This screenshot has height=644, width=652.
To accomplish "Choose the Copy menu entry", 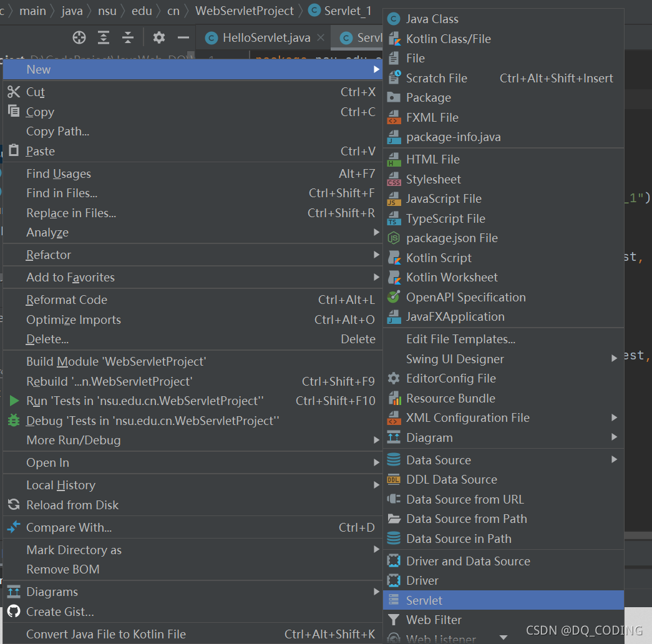I will coord(193,112).
